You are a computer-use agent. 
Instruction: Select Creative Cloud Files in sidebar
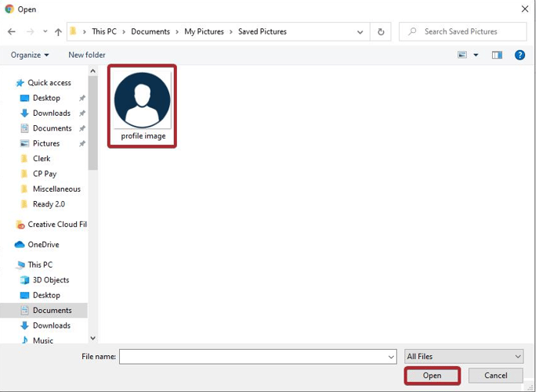click(x=51, y=224)
